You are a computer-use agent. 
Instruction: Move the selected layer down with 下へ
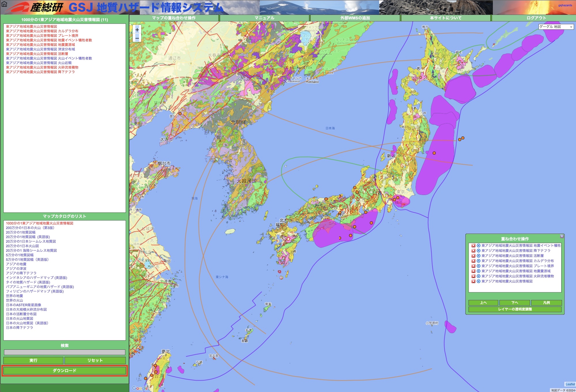pos(515,303)
